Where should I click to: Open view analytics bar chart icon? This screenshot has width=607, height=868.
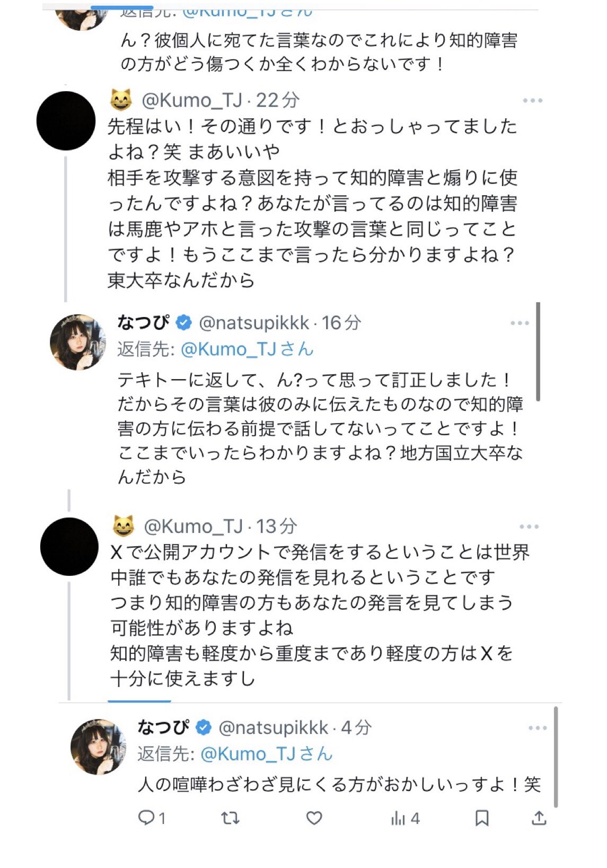398,819
